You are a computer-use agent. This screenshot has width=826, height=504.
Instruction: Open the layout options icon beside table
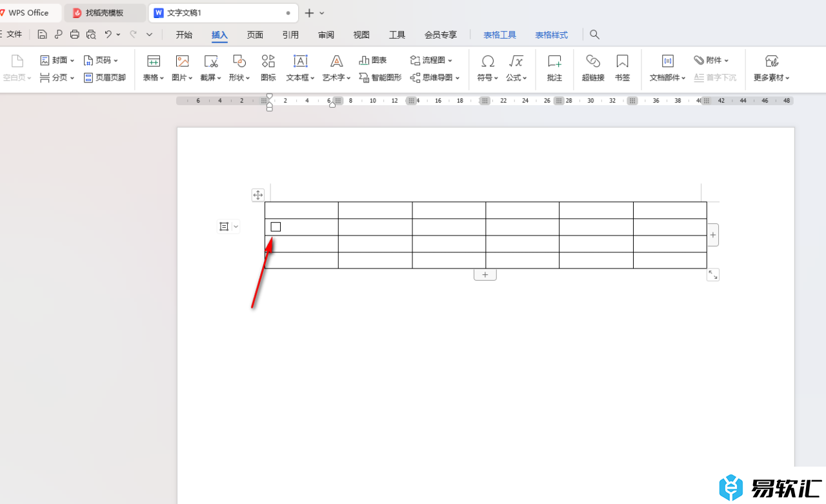(x=224, y=227)
